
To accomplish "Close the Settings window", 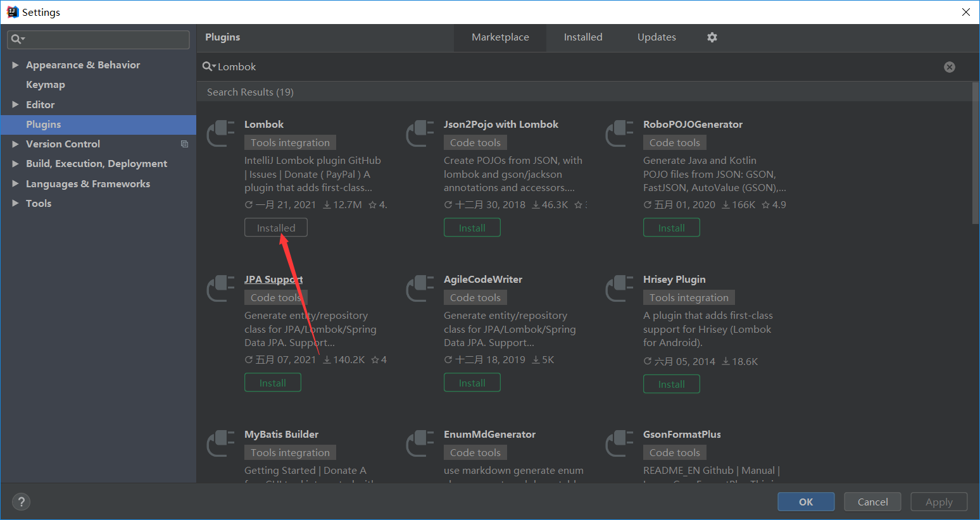I will pyautogui.click(x=965, y=12).
